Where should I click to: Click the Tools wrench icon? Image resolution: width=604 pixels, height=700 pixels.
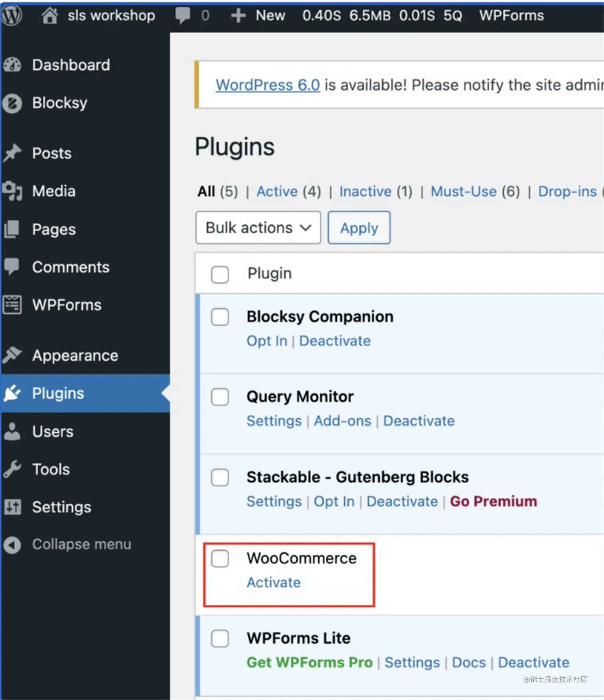[12, 469]
